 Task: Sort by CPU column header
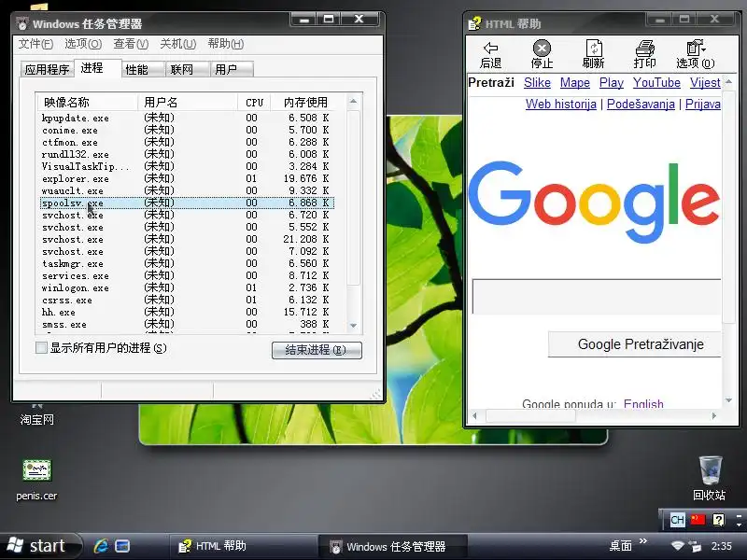pyautogui.click(x=254, y=103)
